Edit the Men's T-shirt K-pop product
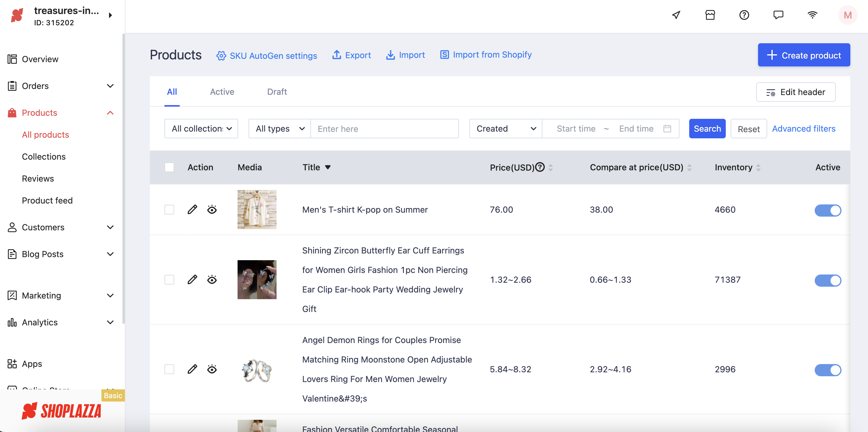The height and width of the screenshot is (432, 868). 192,209
